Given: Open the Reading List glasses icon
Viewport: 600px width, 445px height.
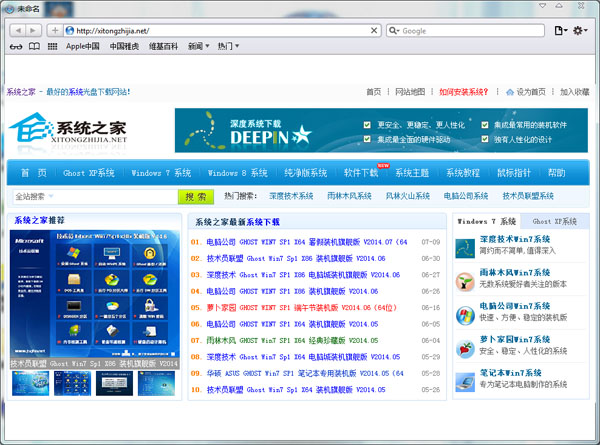Looking at the screenshot, I should 15,46.
